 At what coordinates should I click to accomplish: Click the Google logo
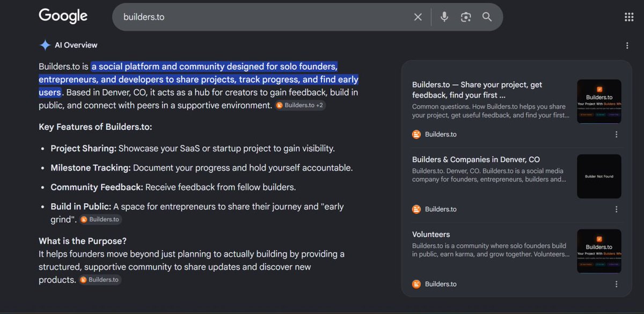63,16
